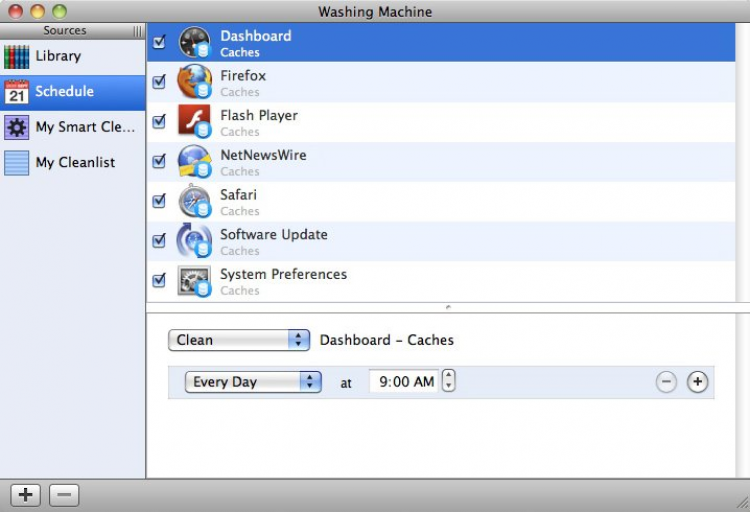Click the Dashboard app icon

[x=194, y=42]
